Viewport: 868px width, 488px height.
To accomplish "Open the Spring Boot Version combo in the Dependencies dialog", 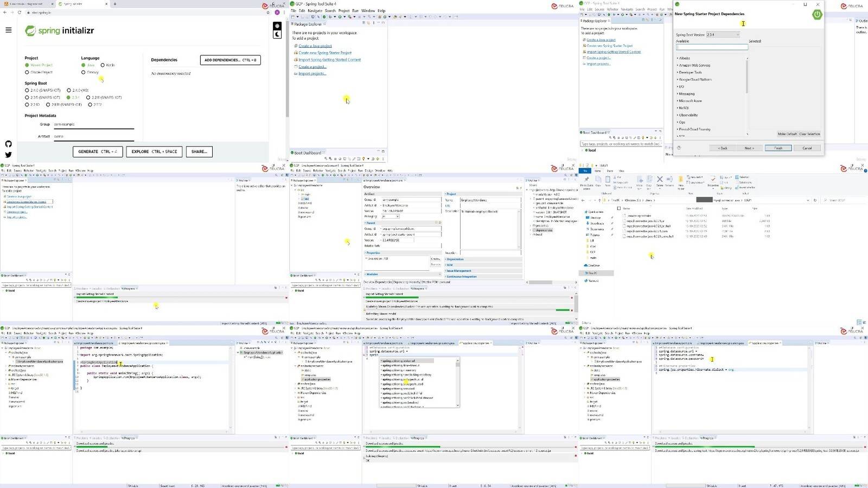I will pos(723,34).
